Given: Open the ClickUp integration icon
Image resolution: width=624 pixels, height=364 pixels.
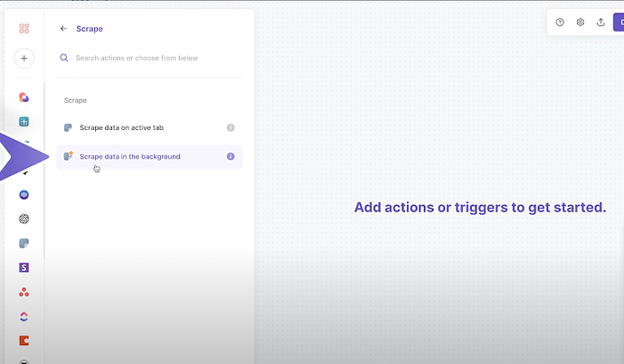Looking at the screenshot, I should click(24, 316).
